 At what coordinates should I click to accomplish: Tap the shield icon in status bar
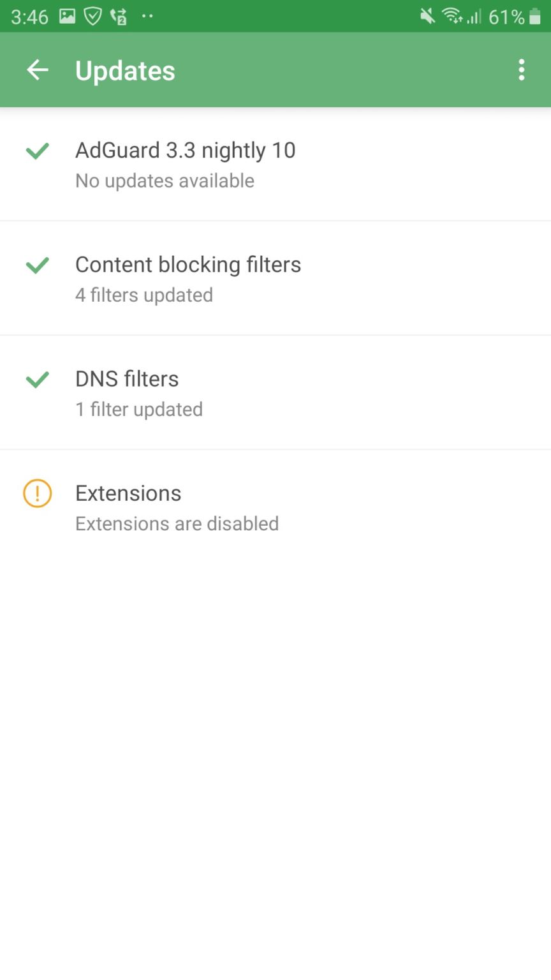(x=93, y=17)
